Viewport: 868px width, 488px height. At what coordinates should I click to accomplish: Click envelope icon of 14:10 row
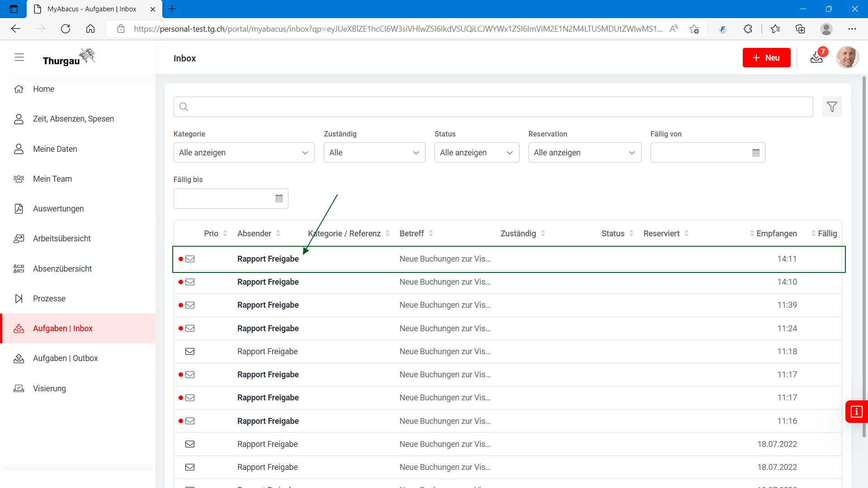coord(190,282)
